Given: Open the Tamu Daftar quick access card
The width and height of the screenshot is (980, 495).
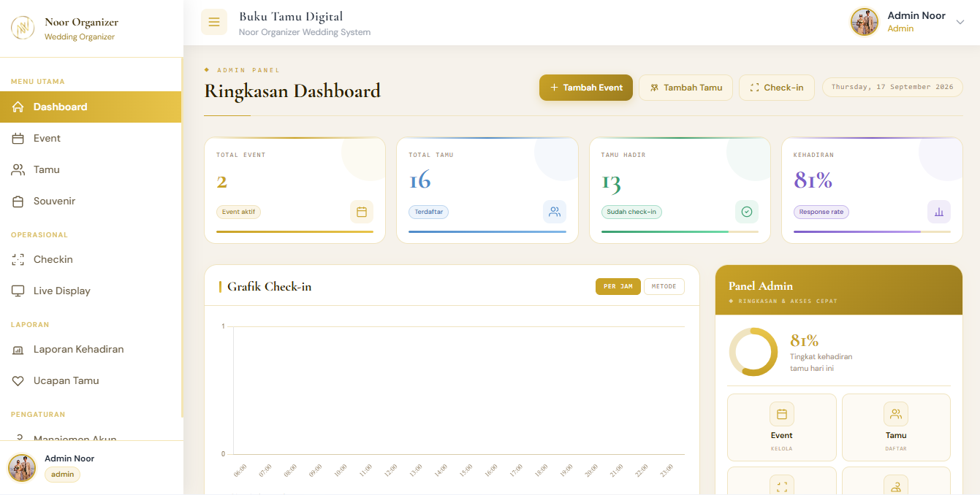Looking at the screenshot, I should (x=896, y=427).
